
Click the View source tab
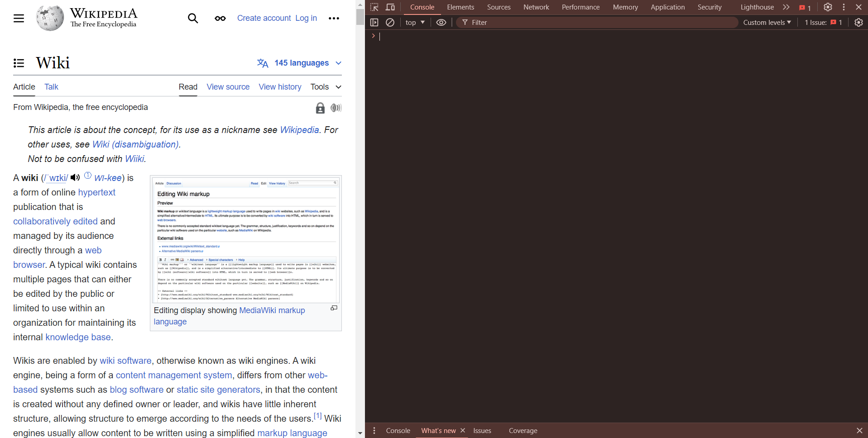(228, 87)
